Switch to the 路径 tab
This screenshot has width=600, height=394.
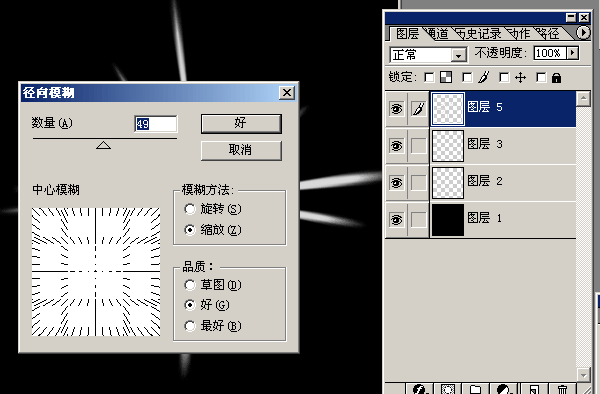pos(549,34)
